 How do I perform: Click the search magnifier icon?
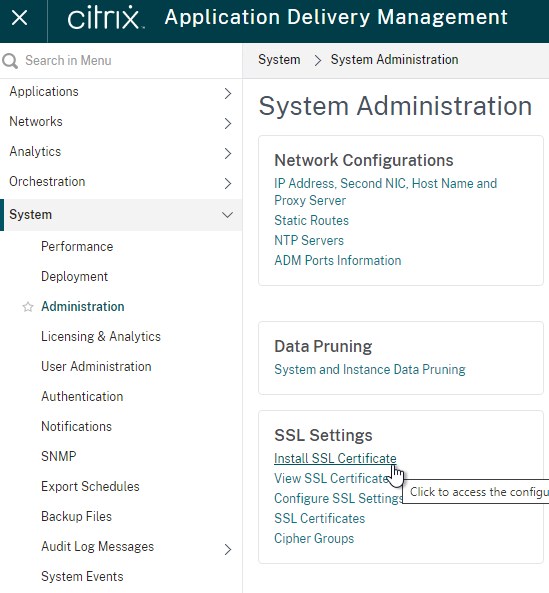pyautogui.click(x=10, y=61)
